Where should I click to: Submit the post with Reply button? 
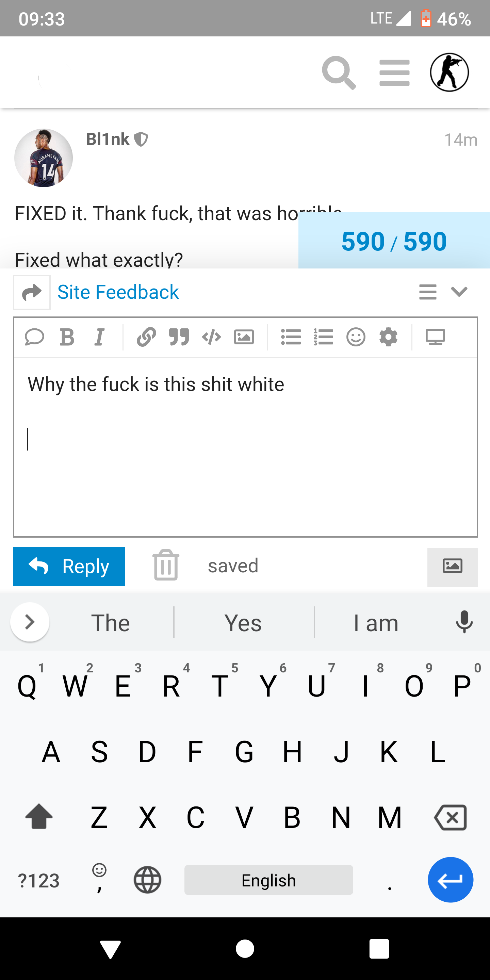click(x=69, y=567)
